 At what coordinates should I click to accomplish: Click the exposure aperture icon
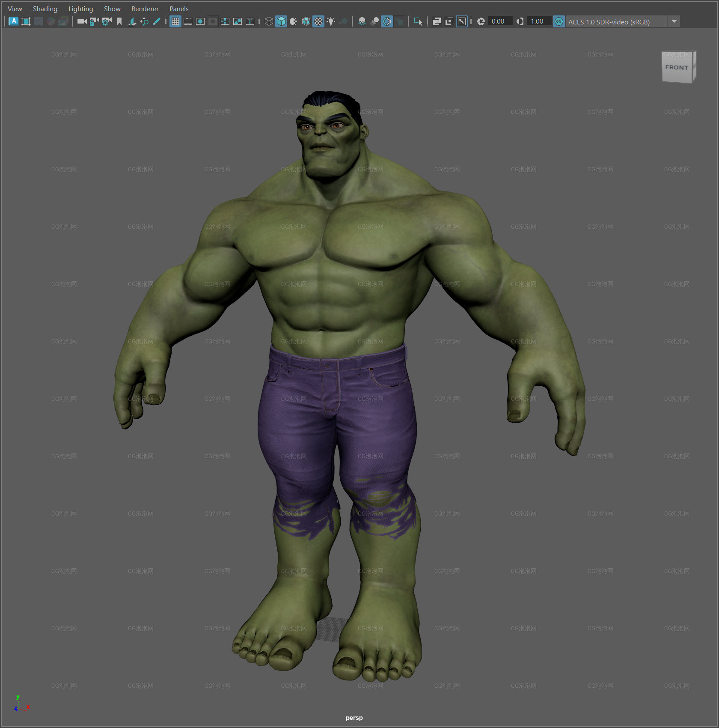(481, 21)
